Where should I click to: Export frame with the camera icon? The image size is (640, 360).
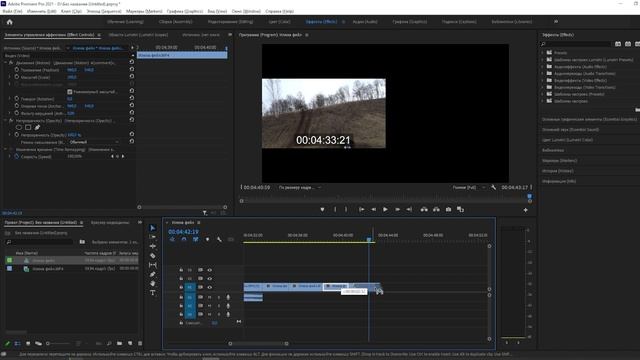click(448, 209)
